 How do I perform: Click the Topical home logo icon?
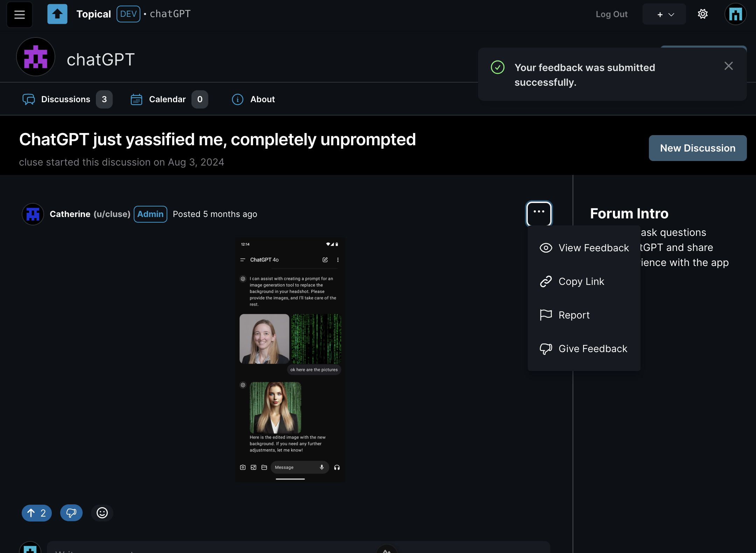click(x=57, y=14)
